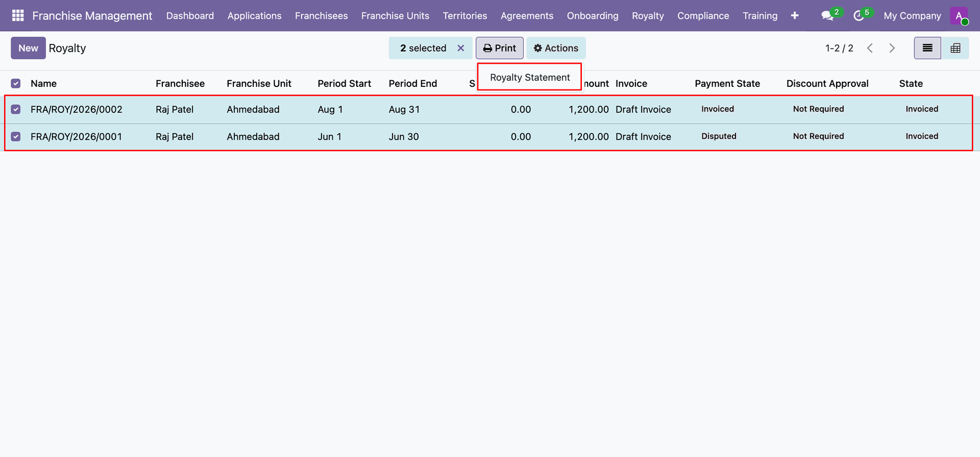
Task: Sort by the Invoice column header
Action: pyautogui.click(x=631, y=83)
